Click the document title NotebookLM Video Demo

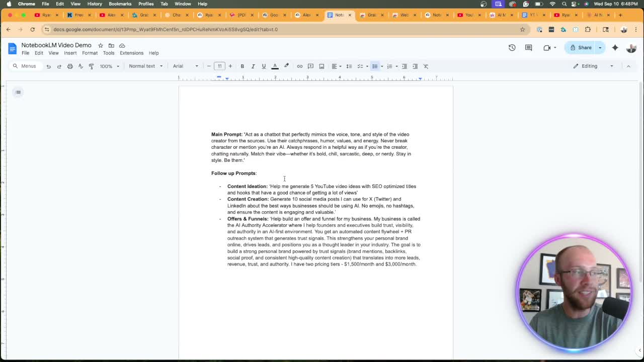[x=56, y=45]
